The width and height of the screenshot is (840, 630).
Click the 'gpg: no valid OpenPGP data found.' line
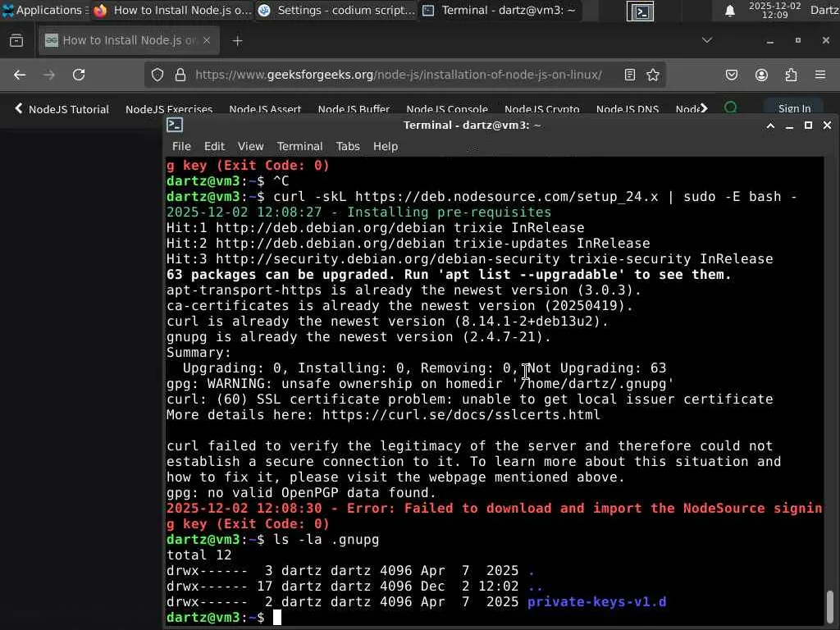click(x=301, y=493)
